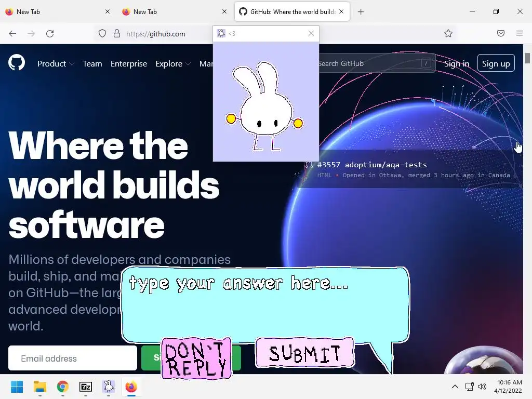This screenshot has width=532, height=399.
Task: Click the volume speaker tray icon
Action: coord(482,387)
